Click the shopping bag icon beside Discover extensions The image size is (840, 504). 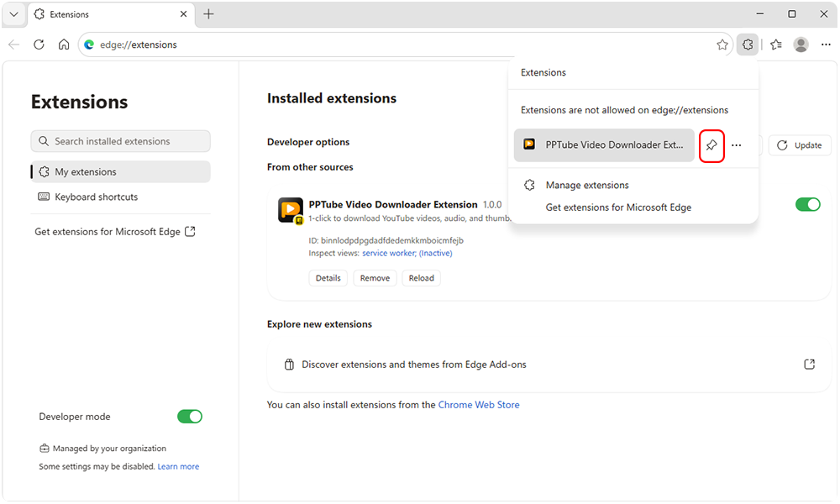289,365
